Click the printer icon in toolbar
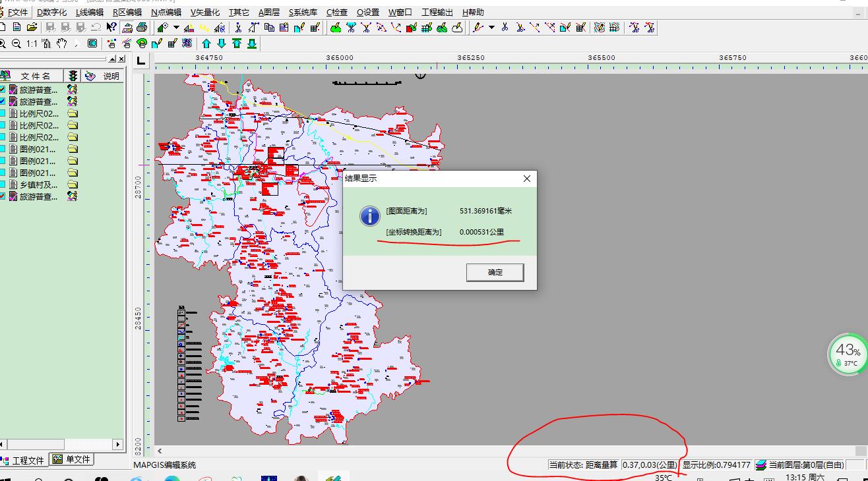The image size is (868, 481). tap(143, 28)
